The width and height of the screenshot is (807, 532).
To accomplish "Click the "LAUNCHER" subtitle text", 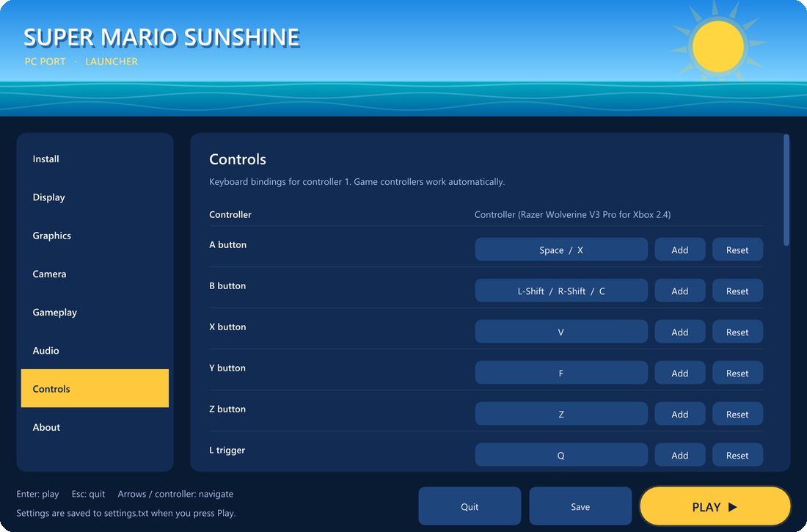I will [x=112, y=62].
